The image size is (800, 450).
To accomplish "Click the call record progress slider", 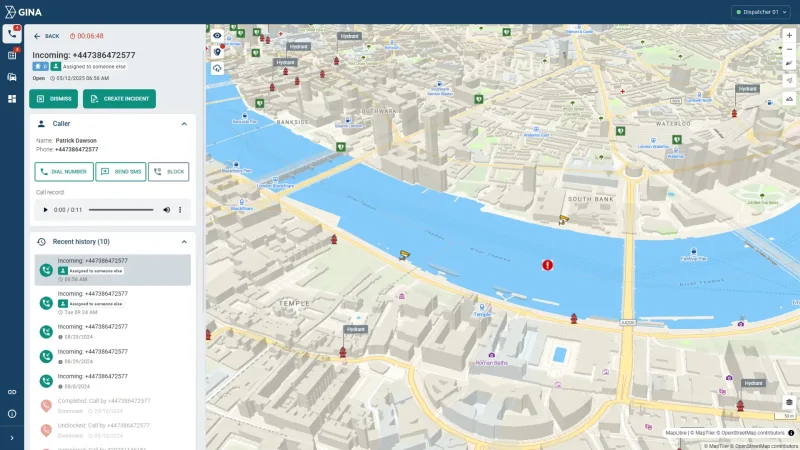I will click(118, 210).
